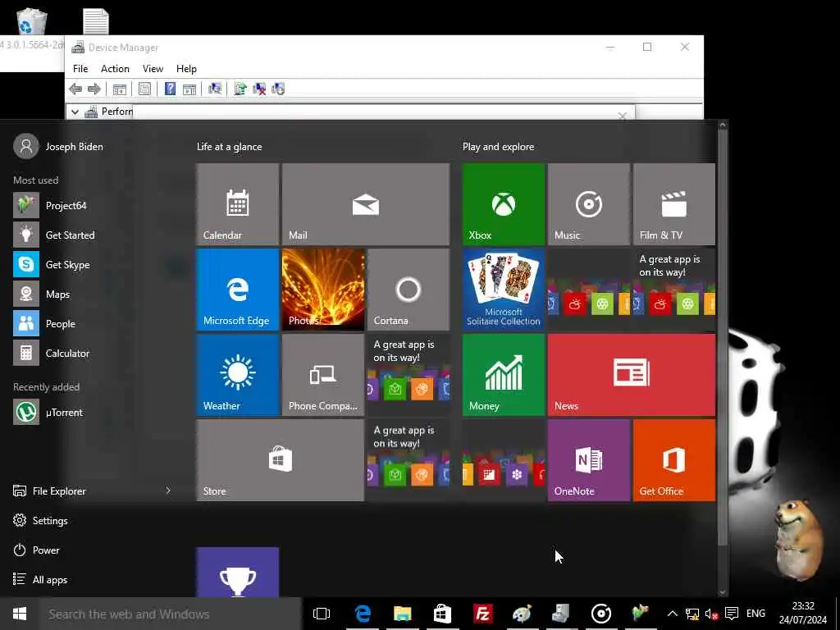Click the network status tray icon
Image resolution: width=840 pixels, height=630 pixels.
point(692,614)
